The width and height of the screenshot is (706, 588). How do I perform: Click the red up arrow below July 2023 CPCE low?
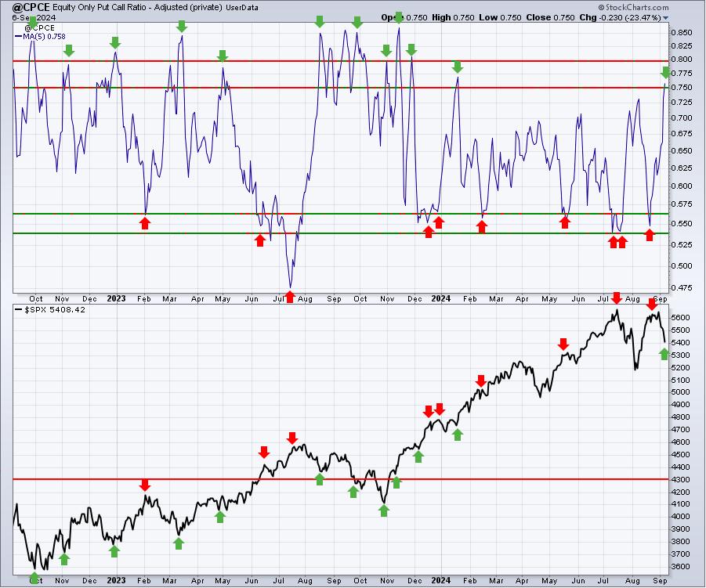pos(290,297)
